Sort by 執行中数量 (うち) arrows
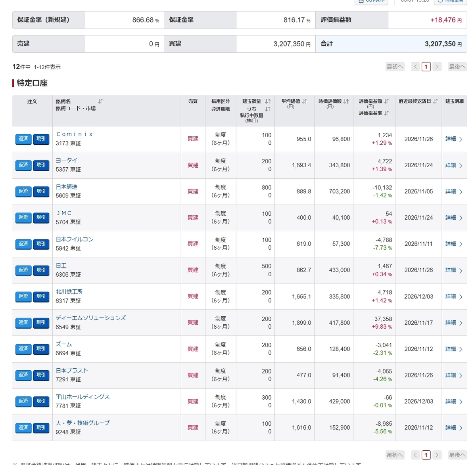Viewport: 476px width, 465px height. (x=268, y=109)
